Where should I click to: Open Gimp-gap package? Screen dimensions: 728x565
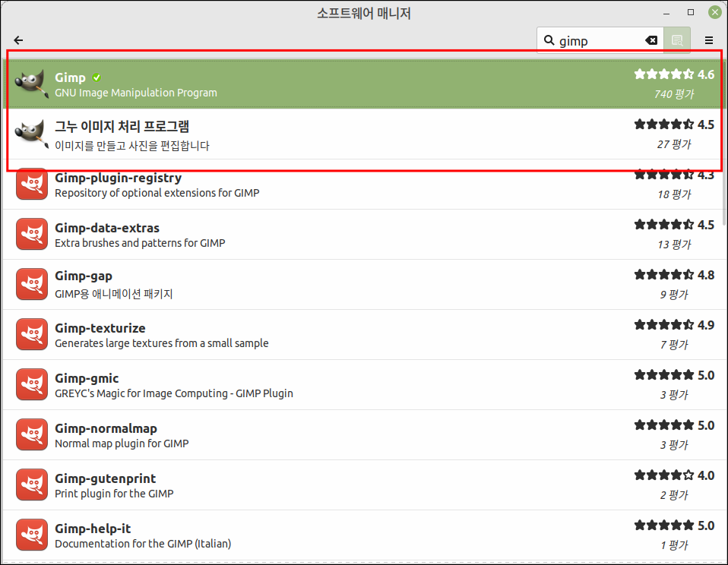pyautogui.click(x=84, y=276)
